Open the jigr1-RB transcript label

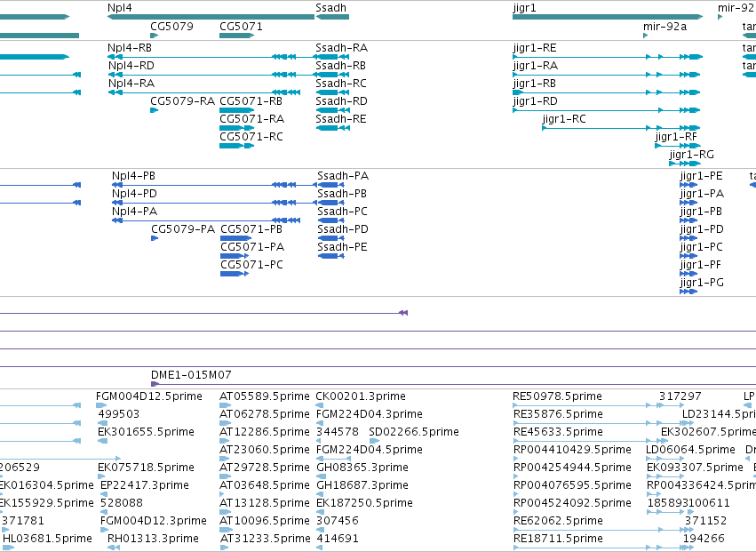pyautogui.click(x=534, y=84)
